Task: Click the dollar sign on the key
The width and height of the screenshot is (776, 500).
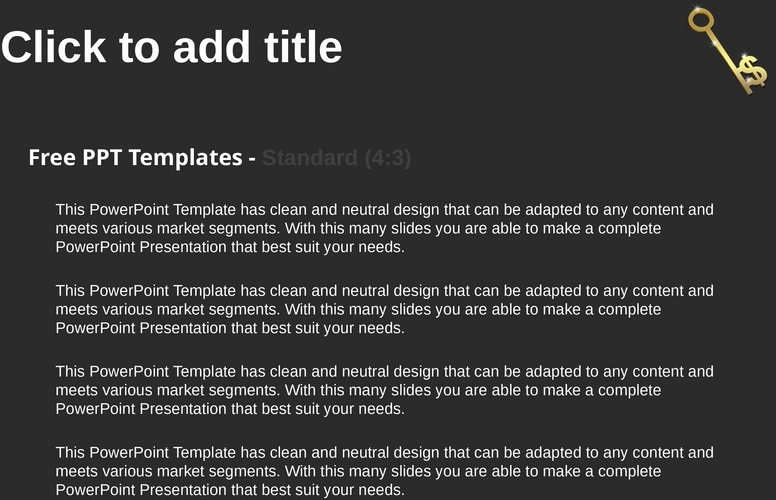Action: click(x=753, y=71)
